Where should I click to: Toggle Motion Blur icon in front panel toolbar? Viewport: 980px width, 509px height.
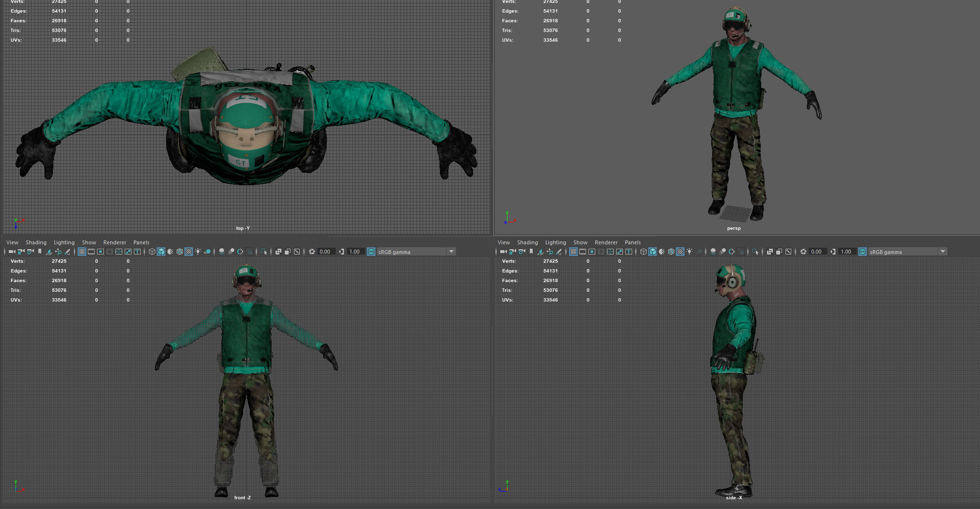[x=231, y=252]
